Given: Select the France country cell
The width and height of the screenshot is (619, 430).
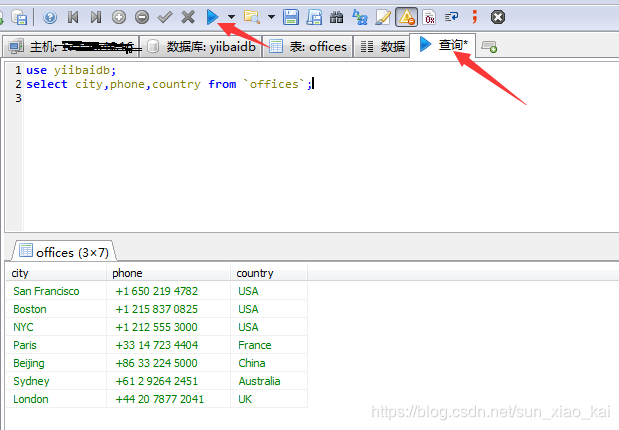Looking at the screenshot, I should 269,345.
